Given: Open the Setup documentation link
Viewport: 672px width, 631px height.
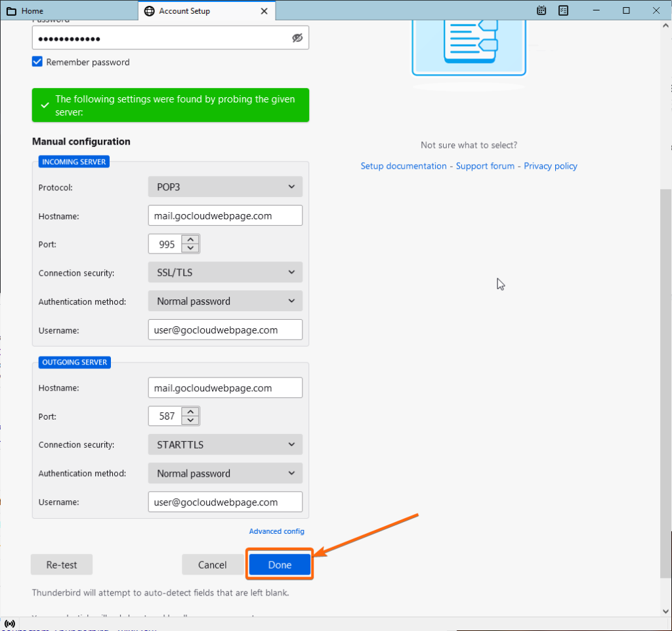Looking at the screenshot, I should pyautogui.click(x=403, y=165).
